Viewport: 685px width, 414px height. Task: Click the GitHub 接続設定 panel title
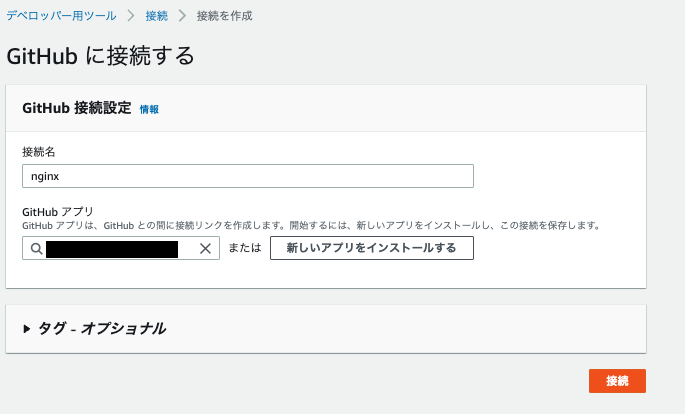coord(77,108)
